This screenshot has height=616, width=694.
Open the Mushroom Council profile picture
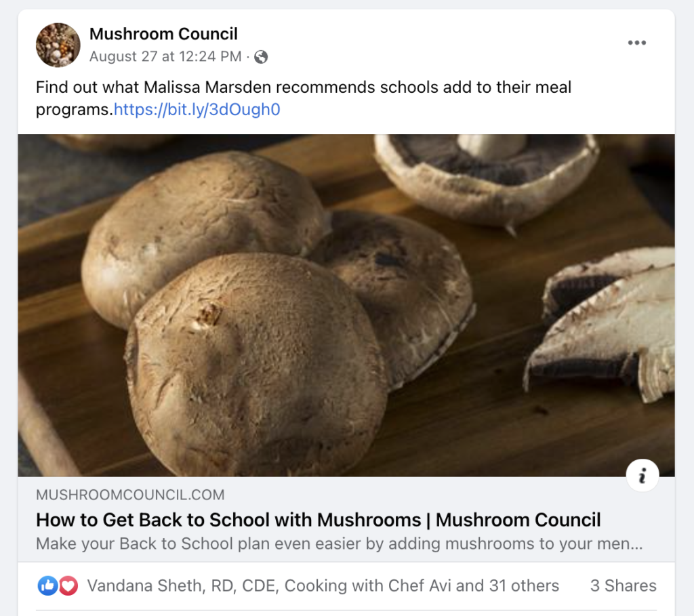58,45
